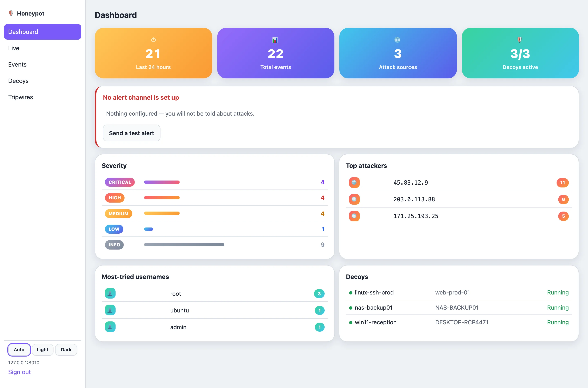Click the INFO severity badge
588x388 pixels.
[x=114, y=245]
